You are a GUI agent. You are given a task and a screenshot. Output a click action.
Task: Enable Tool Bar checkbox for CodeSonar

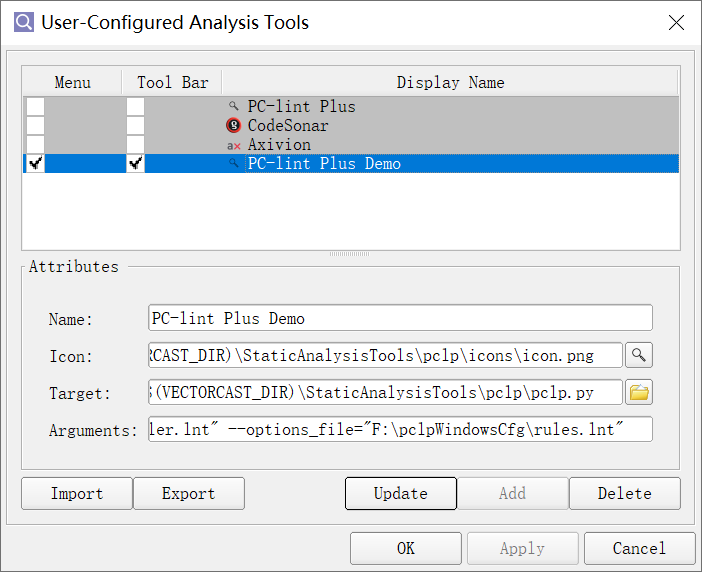(136, 126)
